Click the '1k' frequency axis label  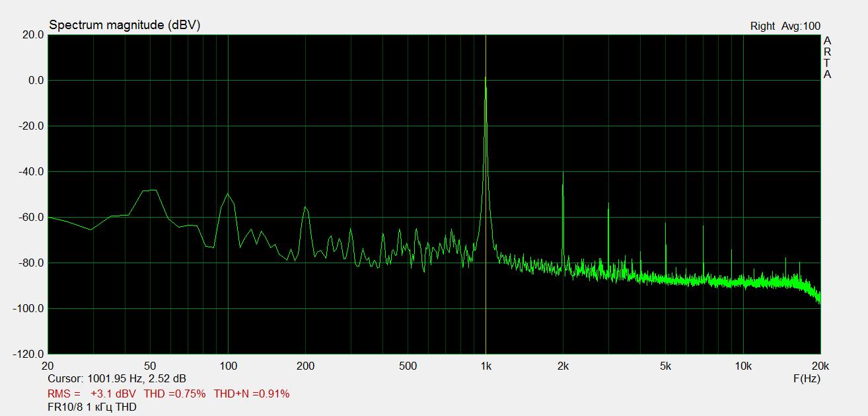pyautogui.click(x=486, y=366)
